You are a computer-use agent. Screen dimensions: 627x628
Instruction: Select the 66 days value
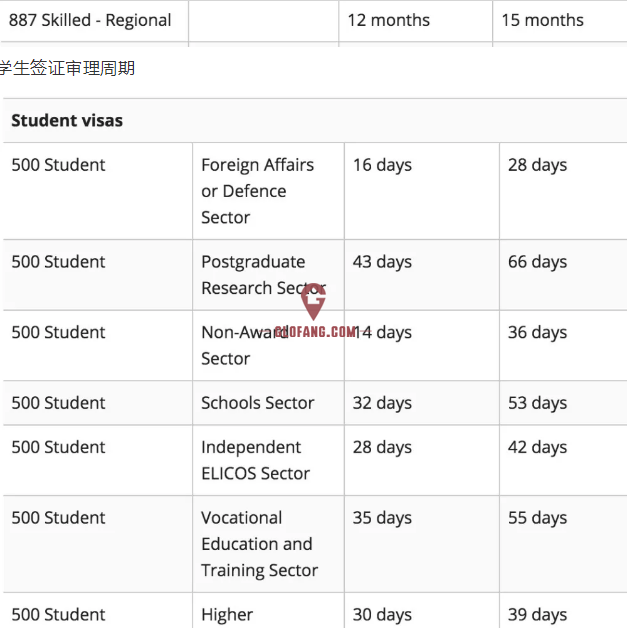(537, 262)
